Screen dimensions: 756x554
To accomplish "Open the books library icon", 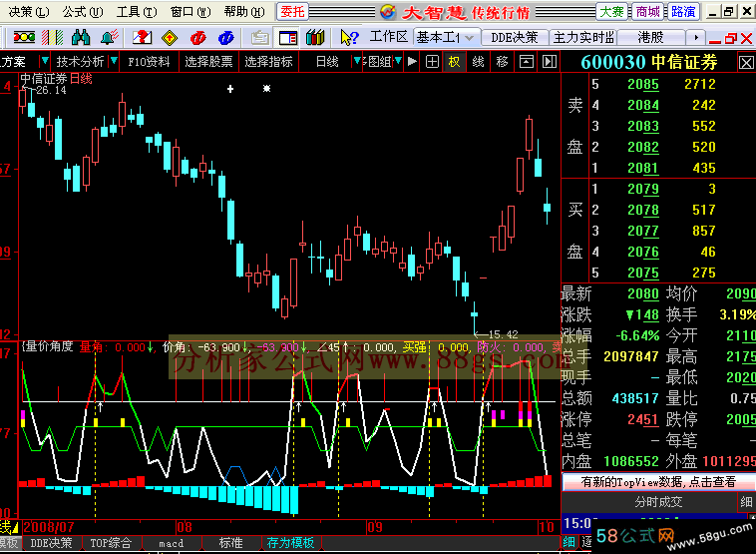I will point(315,37).
